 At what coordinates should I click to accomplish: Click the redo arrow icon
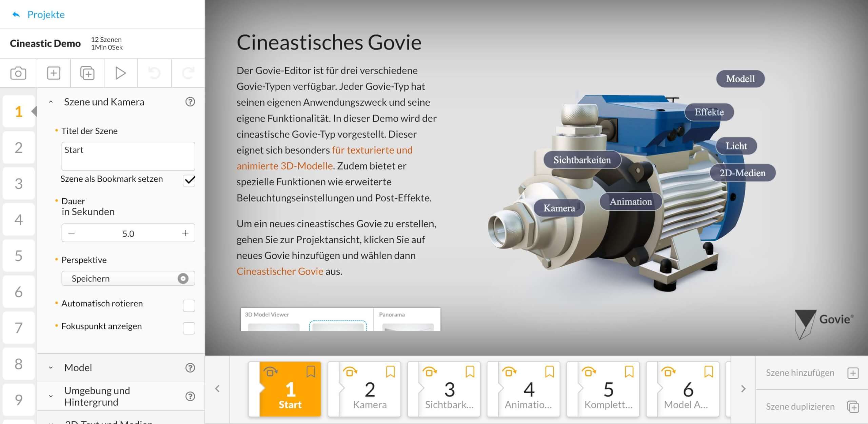coord(188,73)
